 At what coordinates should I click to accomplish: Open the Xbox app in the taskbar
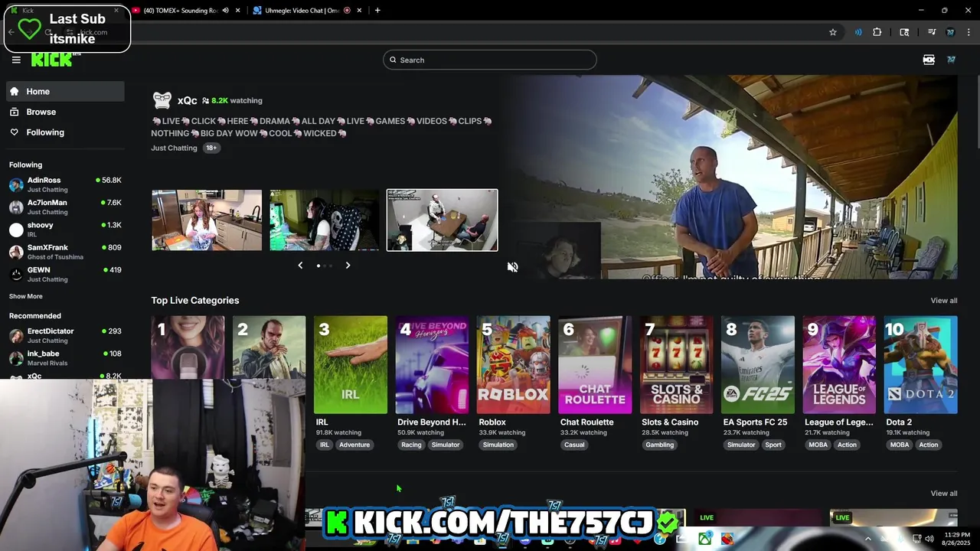click(704, 539)
